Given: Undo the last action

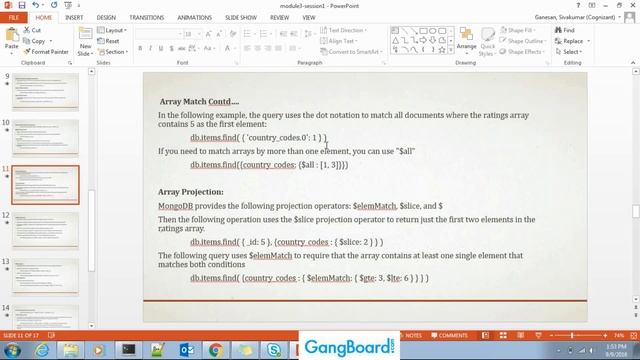Looking at the screenshot, I should [x=36, y=5].
